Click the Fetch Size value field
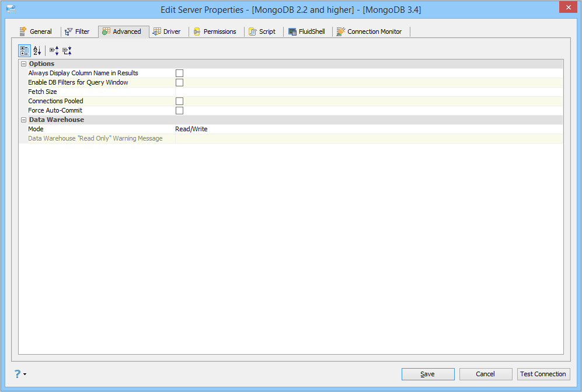Screen dimensions: 582x392 369,92
